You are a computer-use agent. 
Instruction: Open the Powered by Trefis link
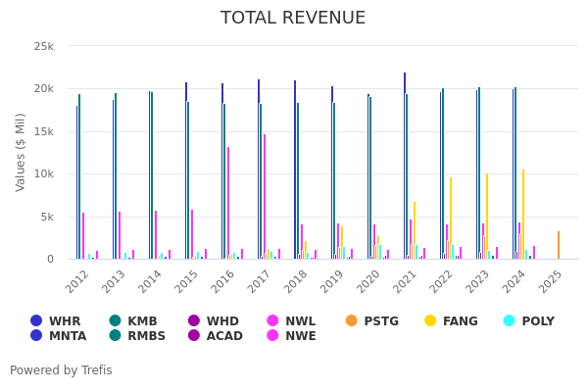61,370
